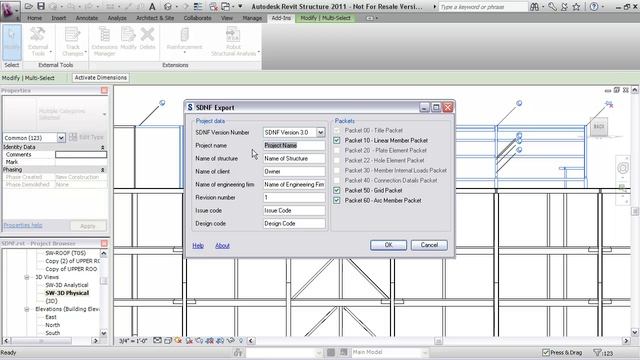Select the SW-3D Analytical view in browser
Screen dimensions: 640x360
coord(67,285)
